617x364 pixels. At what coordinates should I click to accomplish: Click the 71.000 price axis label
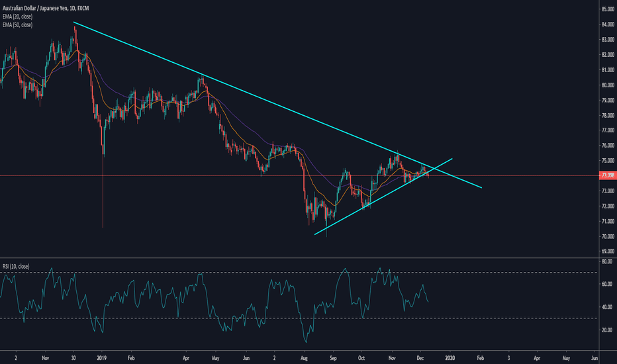608,222
